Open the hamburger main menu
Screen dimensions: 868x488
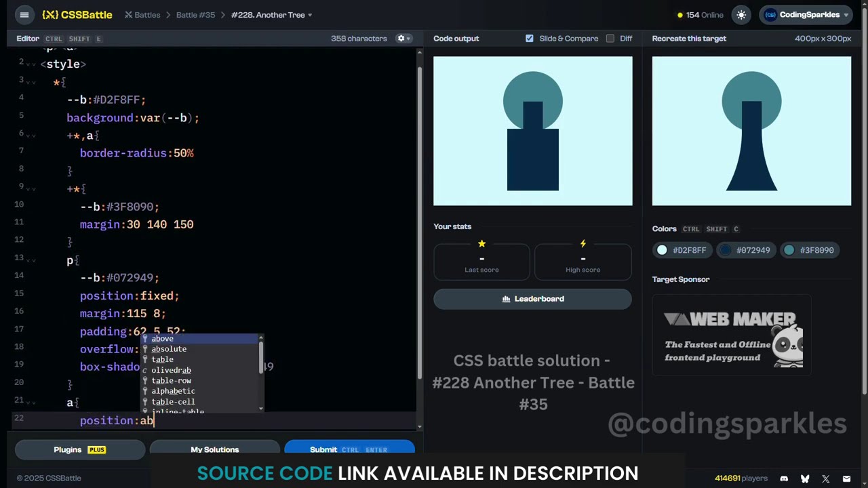(x=24, y=15)
